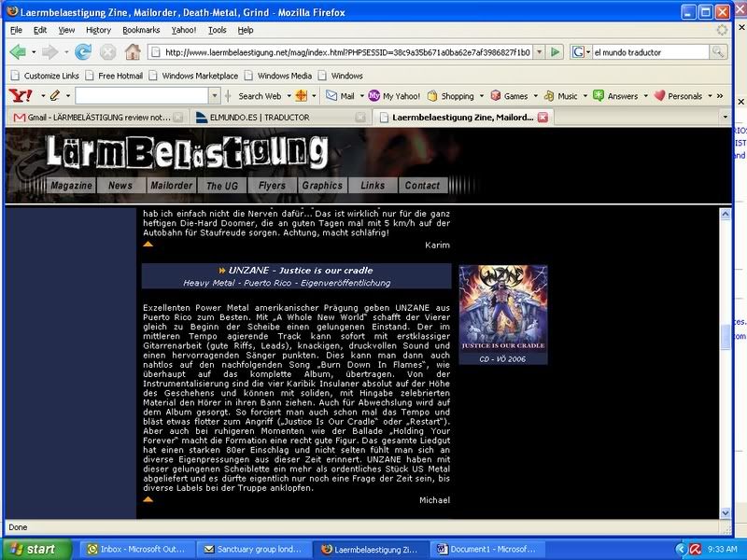Open the list all tabs dropdown
The width and height of the screenshot is (747, 560).
[x=726, y=117]
